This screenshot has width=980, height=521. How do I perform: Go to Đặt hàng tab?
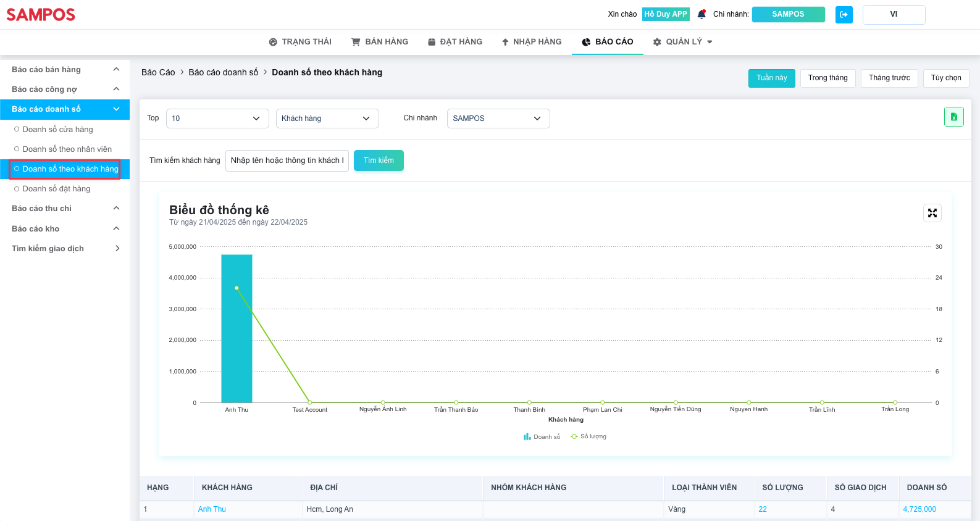455,42
